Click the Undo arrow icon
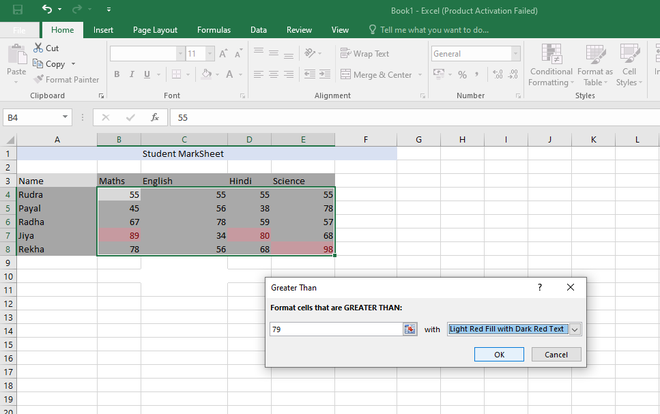 click(49, 9)
